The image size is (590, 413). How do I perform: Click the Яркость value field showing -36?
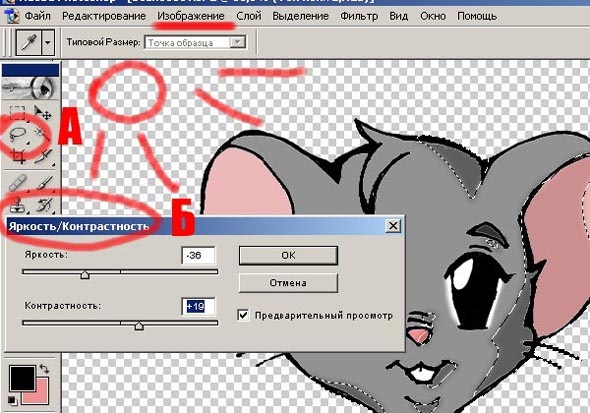click(198, 255)
